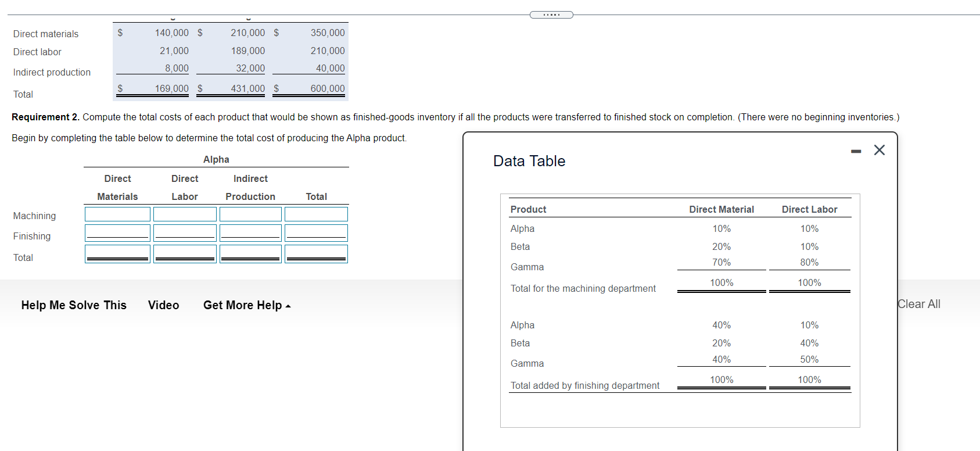Select Finishing Direct Labor input field
980x451 pixels.
click(x=185, y=233)
